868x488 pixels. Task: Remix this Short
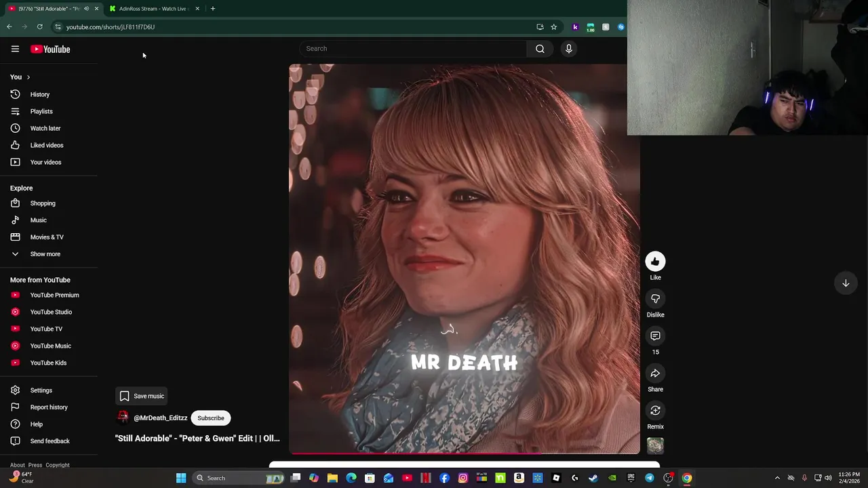pos(655,411)
